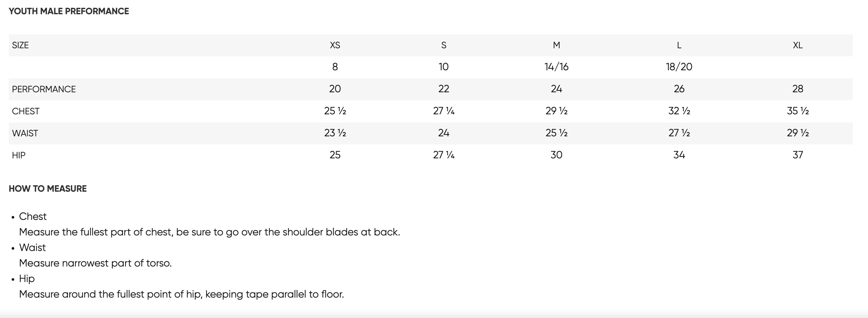Select the PERFORMANCE row label
868x318 pixels.
[x=44, y=89]
